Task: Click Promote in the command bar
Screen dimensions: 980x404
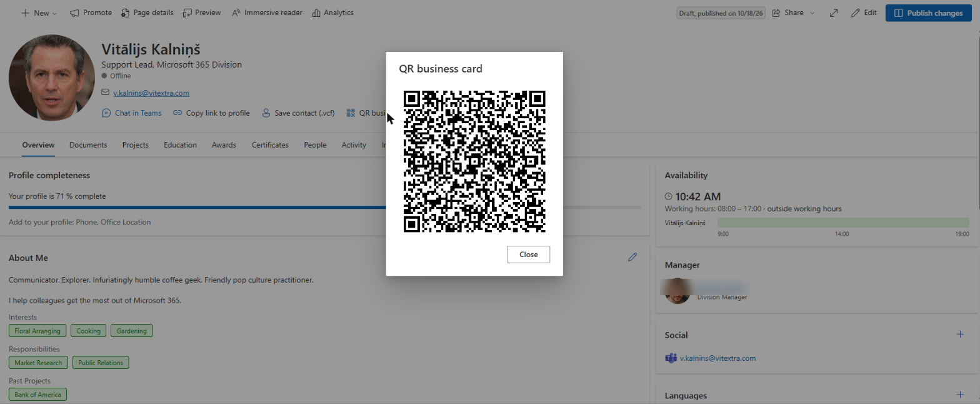Action: coord(91,13)
